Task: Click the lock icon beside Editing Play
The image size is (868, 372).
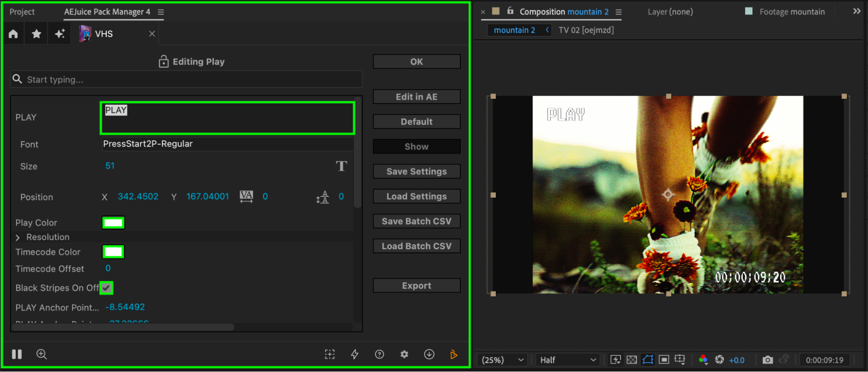Action: [163, 61]
